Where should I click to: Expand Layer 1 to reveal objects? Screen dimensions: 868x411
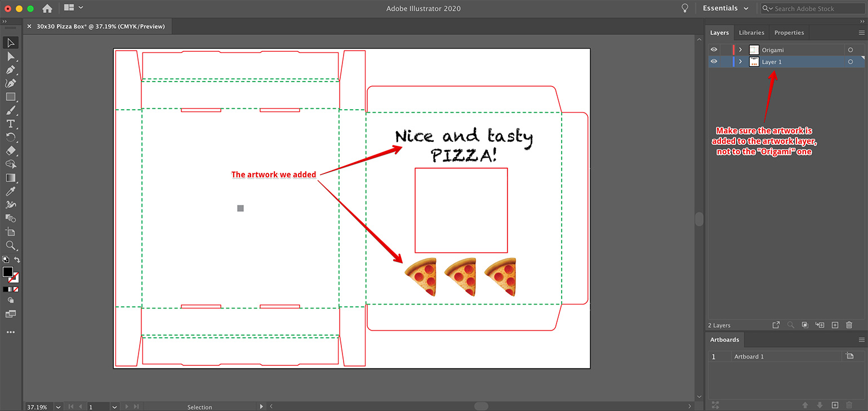(x=740, y=61)
